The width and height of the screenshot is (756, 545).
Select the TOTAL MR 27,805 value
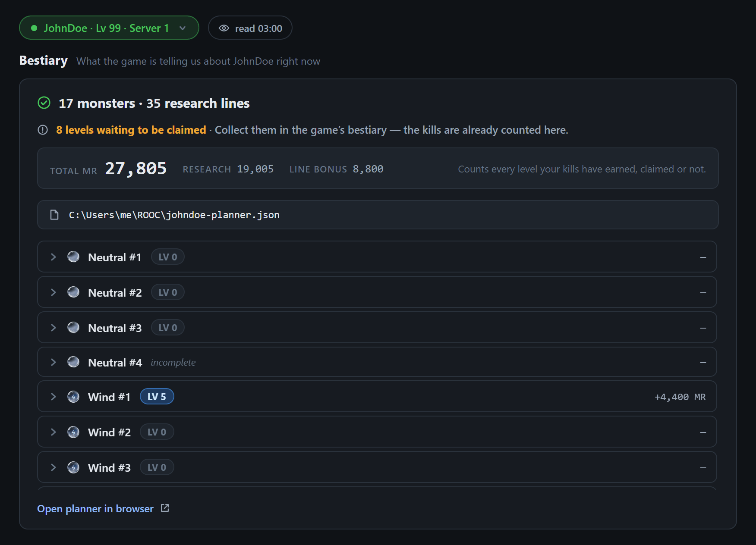[136, 169]
